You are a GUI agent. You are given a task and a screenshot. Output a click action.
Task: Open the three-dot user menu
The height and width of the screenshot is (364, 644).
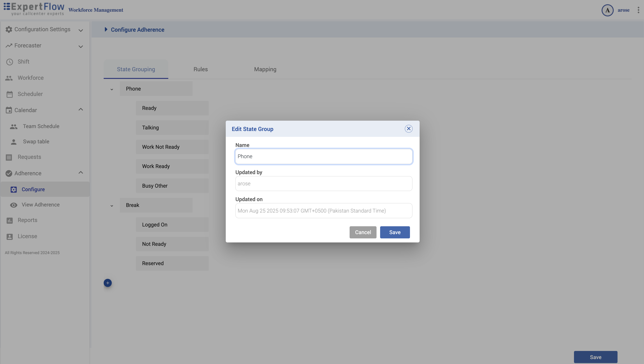638,10
